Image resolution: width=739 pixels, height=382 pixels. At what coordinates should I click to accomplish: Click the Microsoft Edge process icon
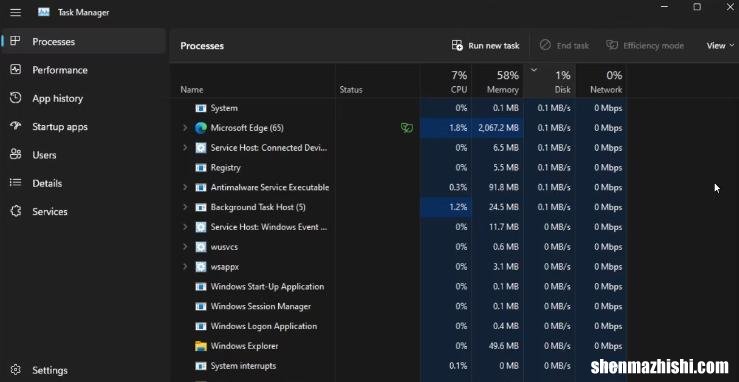click(x=201, y=128)
